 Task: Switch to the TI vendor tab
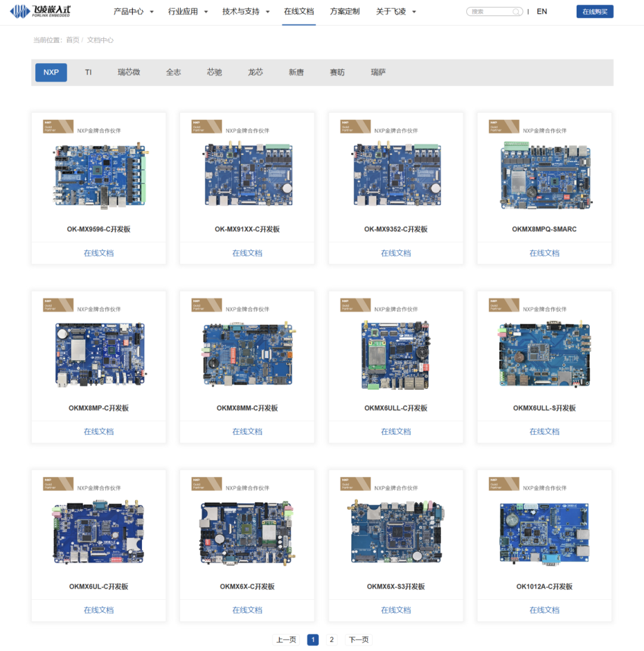coord(88,72)
